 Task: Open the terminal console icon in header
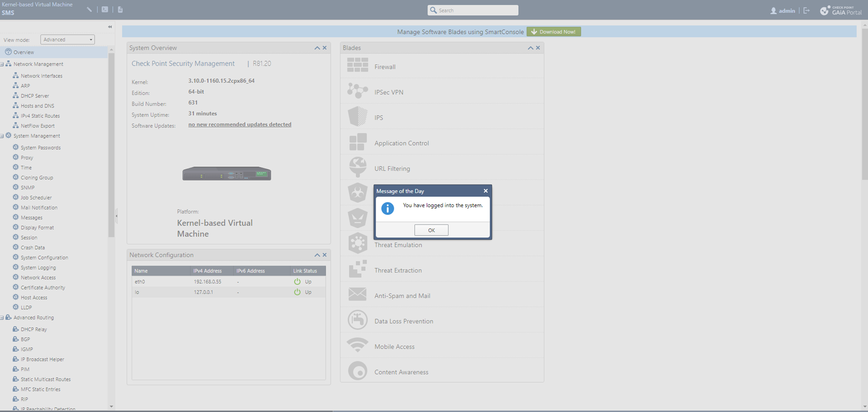click(x=105, y=10)
